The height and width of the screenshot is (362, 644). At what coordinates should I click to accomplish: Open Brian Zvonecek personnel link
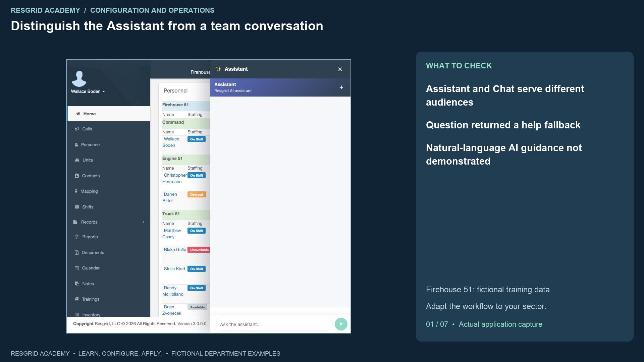(172, 310)
